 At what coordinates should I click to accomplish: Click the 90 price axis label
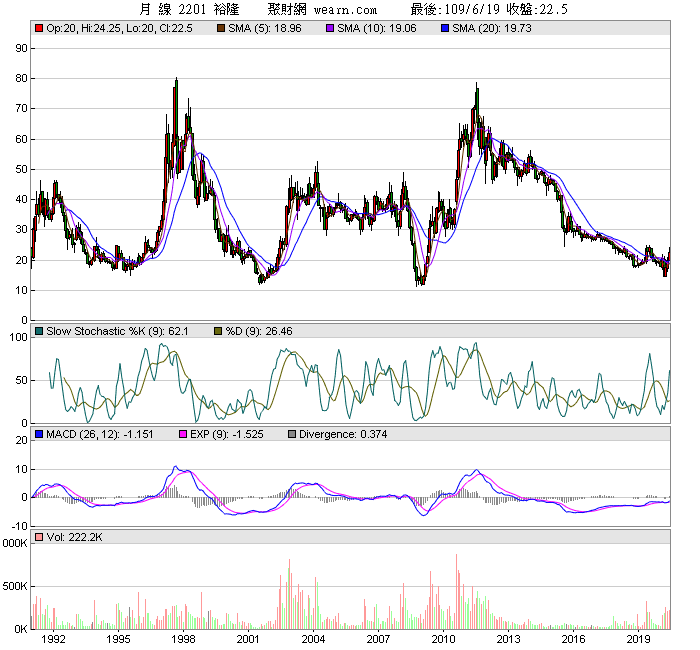[21, 48]
